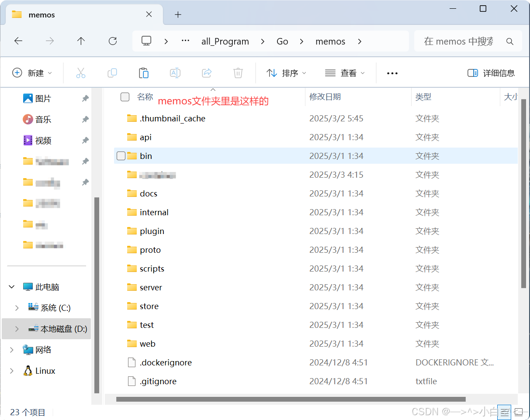The image size is (530, 420).
Task: Click the Paste icon
Action: pyautogui.click(x=144, y=73)
